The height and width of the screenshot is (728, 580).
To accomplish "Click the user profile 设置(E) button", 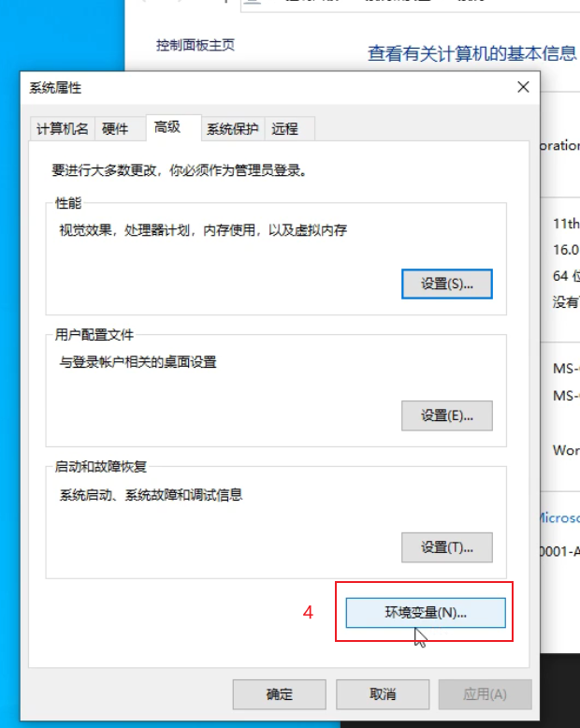I will click(x=447, y=415).
